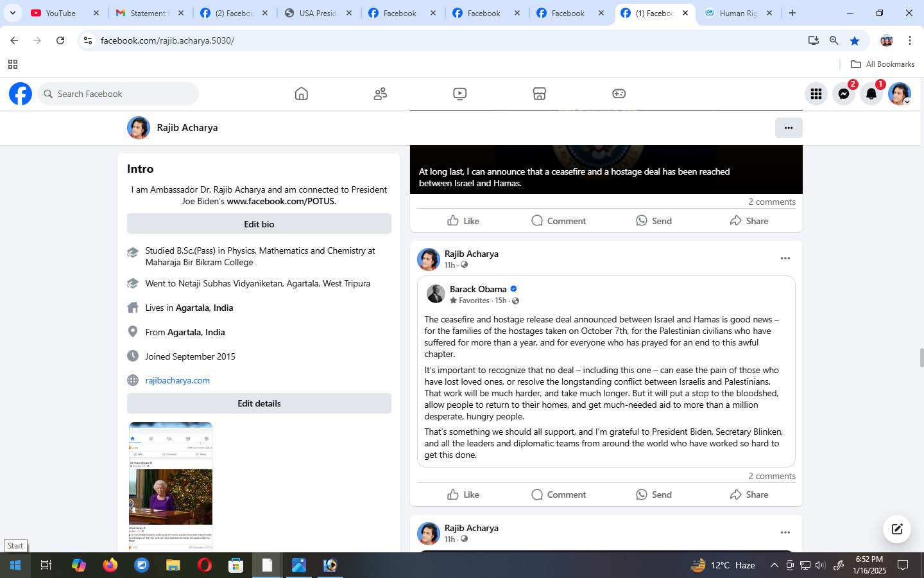Open the Friends icon in navigation bar
Image resolution: width=924 pixels, height=578 pixels.
tap(381, 94)
